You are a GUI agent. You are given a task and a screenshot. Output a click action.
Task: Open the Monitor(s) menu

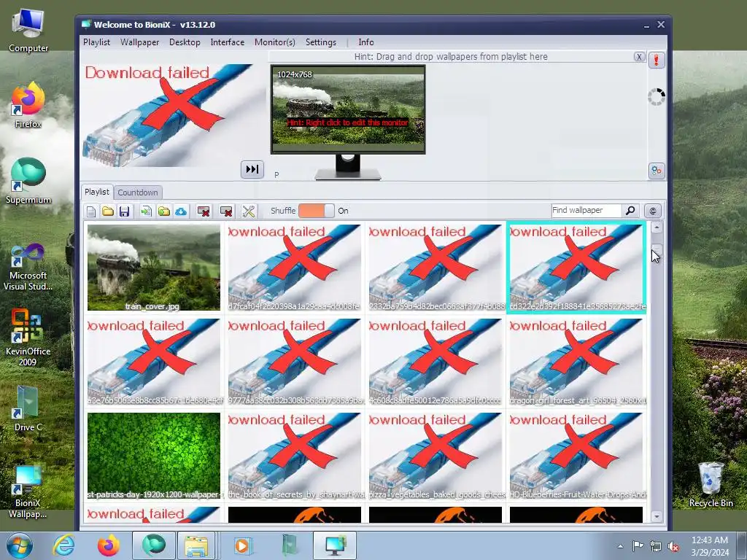tap(275, 42)
